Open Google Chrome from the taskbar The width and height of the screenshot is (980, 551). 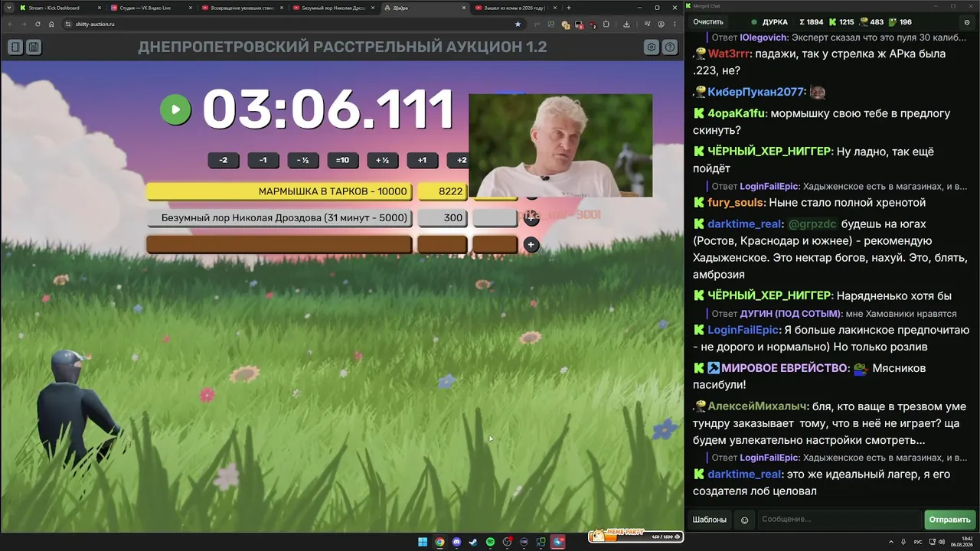tap(439, 542)
